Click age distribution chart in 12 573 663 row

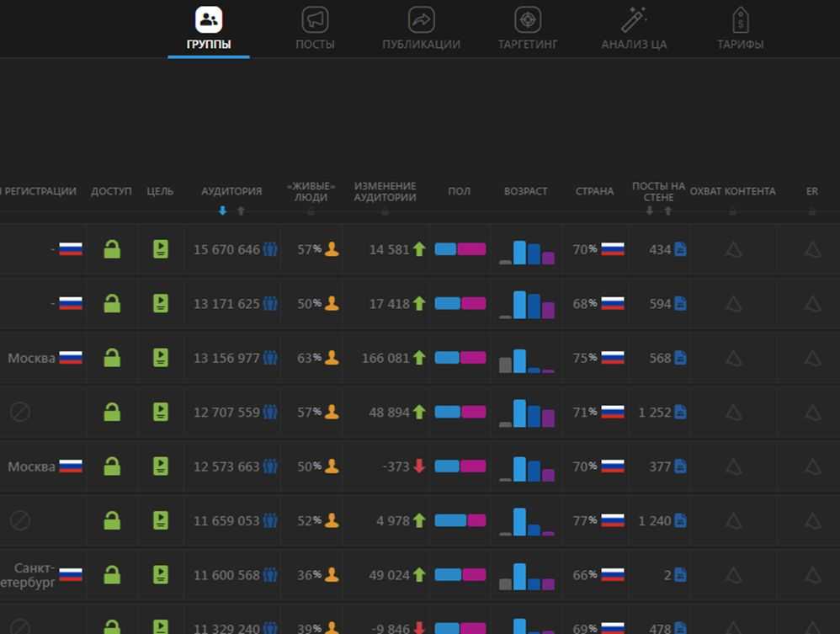[527, 468]
